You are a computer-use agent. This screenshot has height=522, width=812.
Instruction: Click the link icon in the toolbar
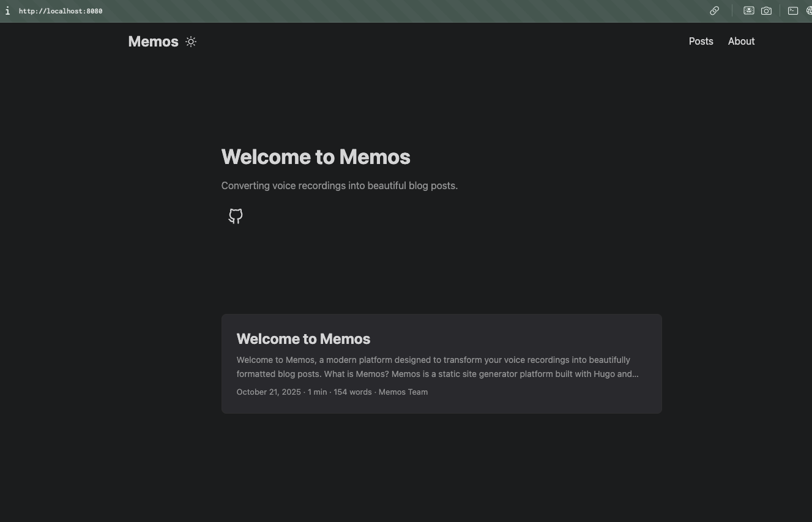click(714, 10)
